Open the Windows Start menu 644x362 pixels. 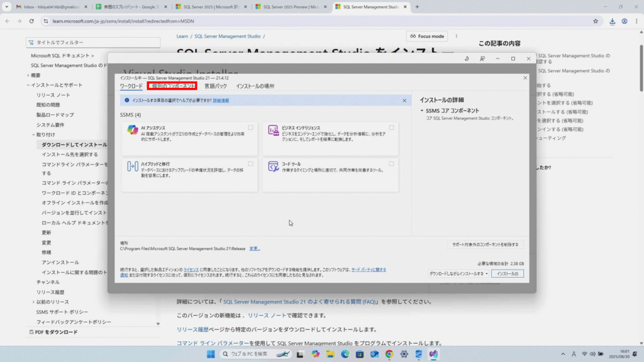coord(211,354)
